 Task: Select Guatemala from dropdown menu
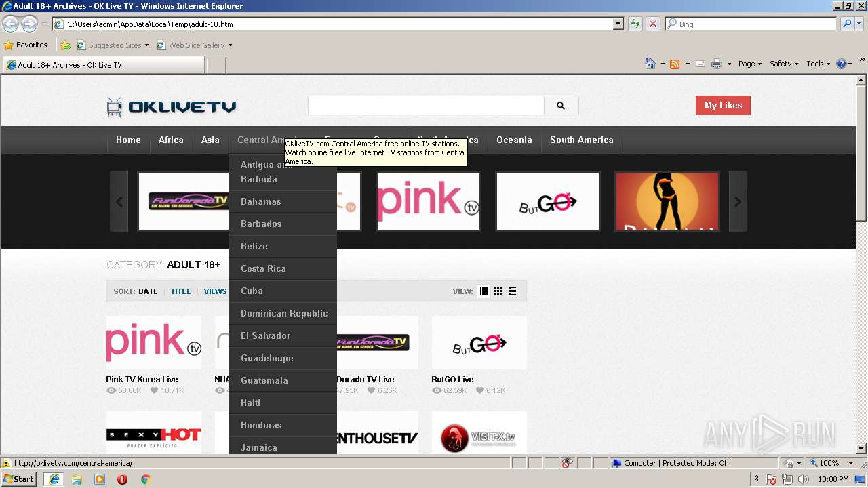point(283,380)
